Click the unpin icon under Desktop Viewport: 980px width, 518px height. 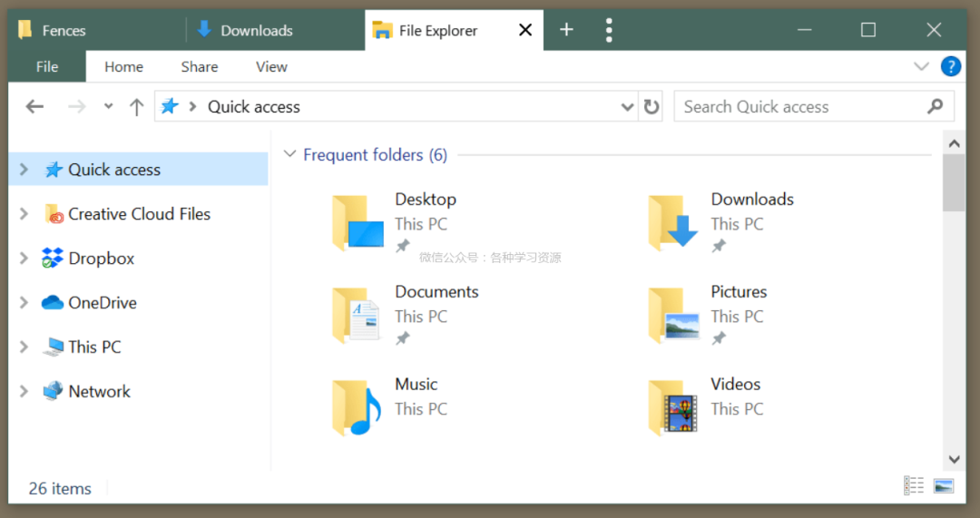tap(403, 246)
